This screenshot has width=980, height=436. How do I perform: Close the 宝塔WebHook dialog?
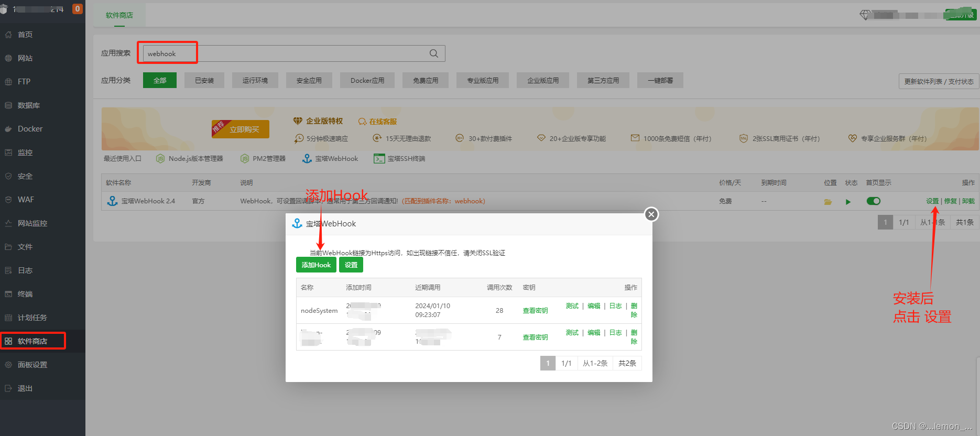coord(651,214)
